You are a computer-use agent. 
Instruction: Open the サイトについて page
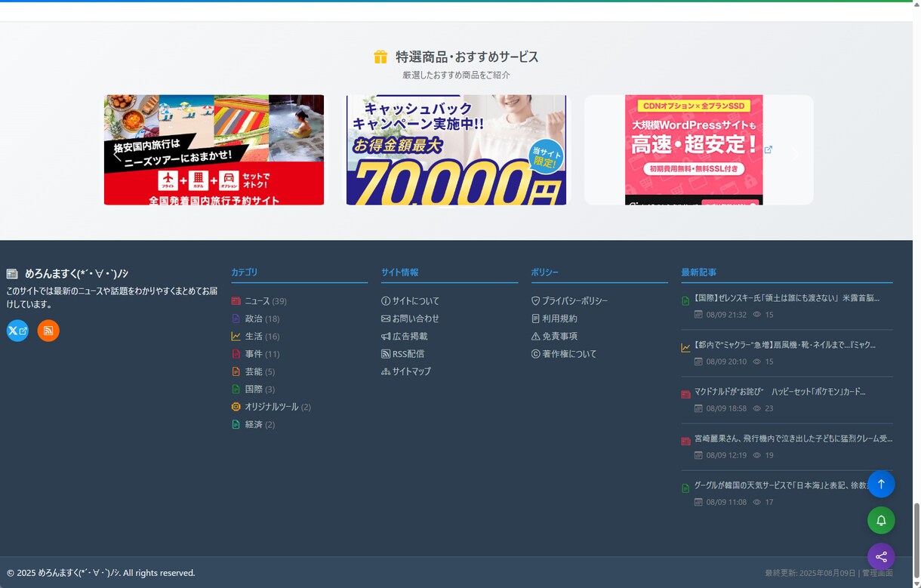410,301
